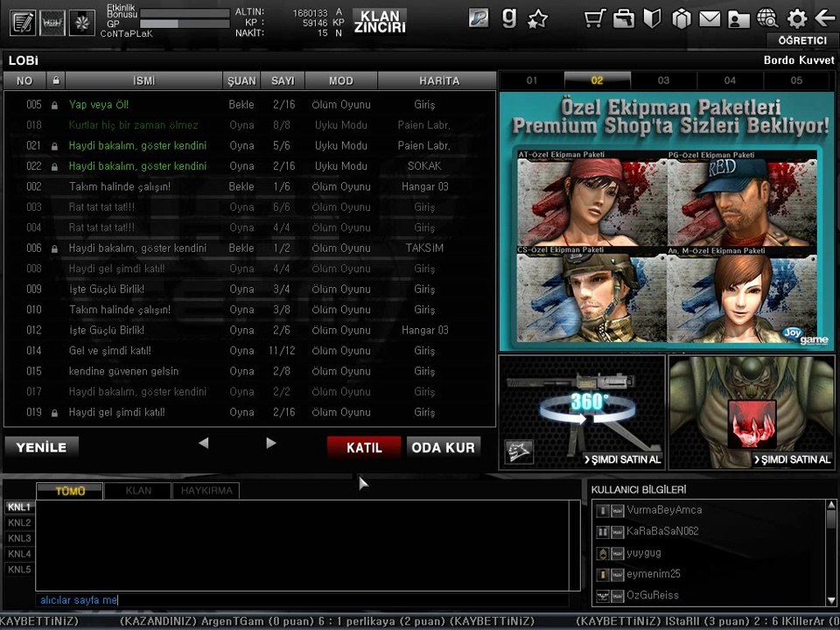Select chat channel KNL3
Screen dimensions: 840x630
19,538
